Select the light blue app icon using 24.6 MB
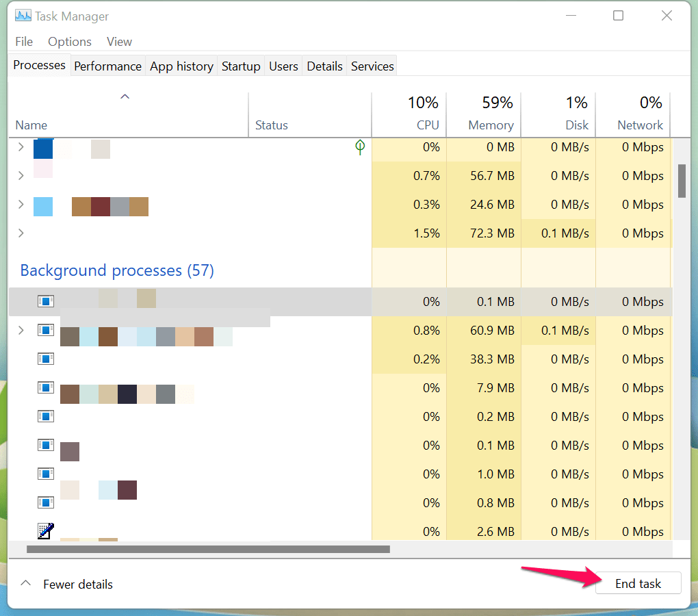Viewport: 698px width, 616px height. click(x=43, y=206)
